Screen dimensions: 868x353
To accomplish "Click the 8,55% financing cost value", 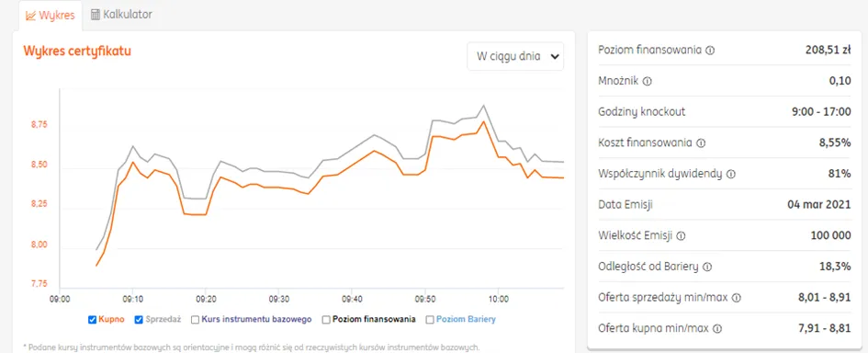I will 835,143.
